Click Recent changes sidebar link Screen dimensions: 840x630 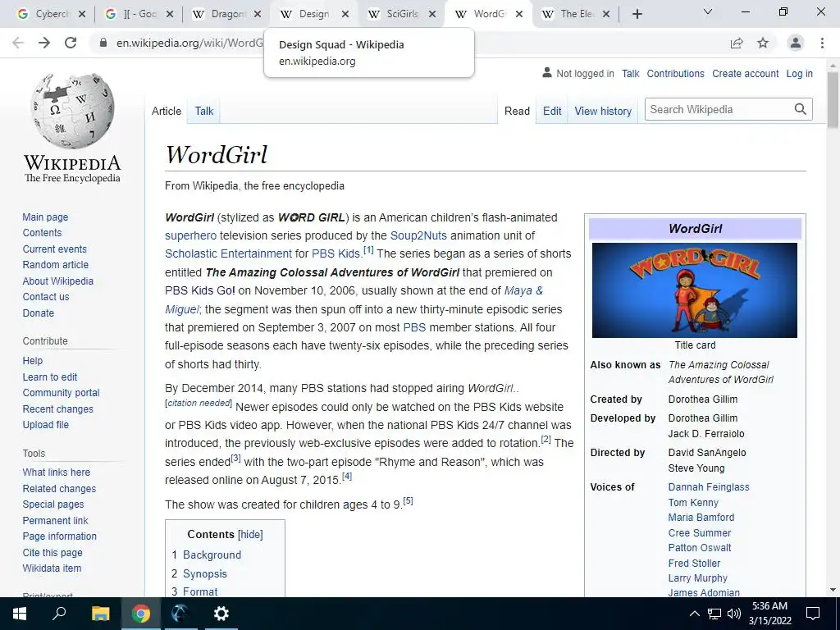(58, 409)
